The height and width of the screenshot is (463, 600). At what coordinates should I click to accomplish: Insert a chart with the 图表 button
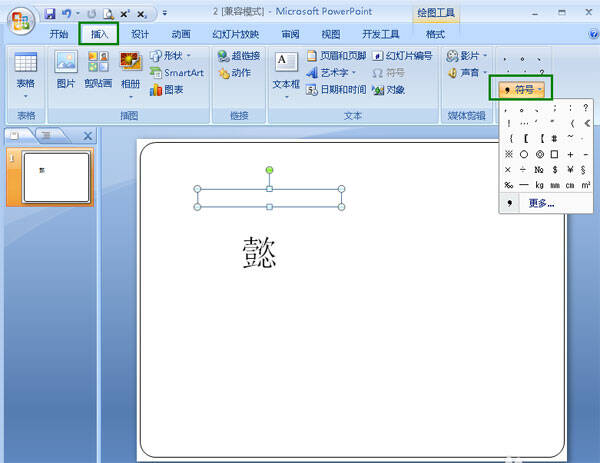[x=166, y=90]
